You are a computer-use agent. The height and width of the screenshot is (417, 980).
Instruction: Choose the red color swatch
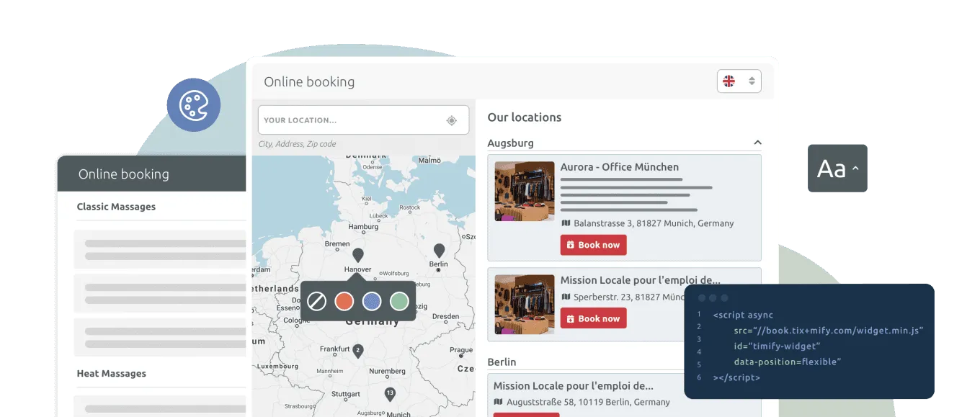[x=344, y=301]
